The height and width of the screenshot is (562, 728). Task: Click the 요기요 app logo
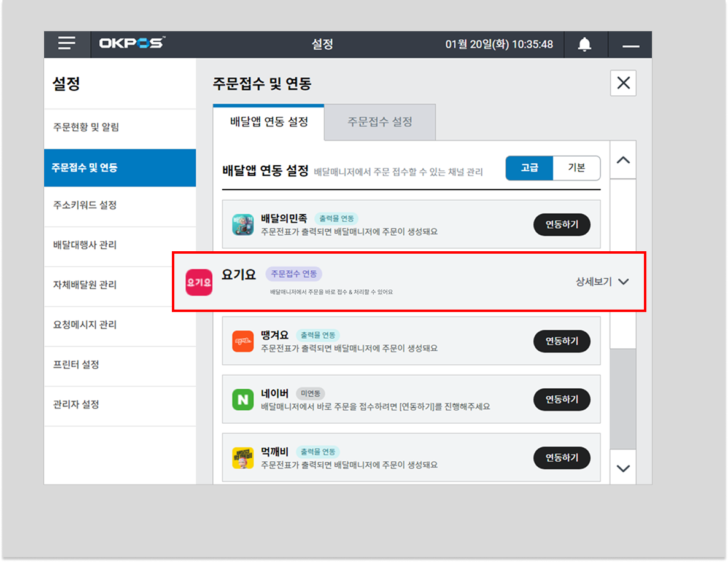(x=199, y=282)
